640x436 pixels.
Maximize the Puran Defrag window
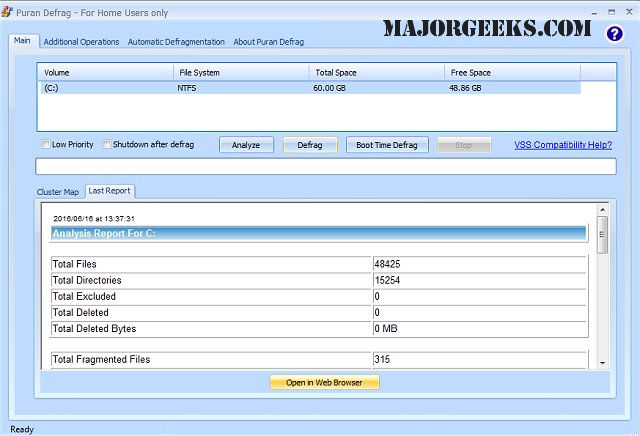point(611,12)
